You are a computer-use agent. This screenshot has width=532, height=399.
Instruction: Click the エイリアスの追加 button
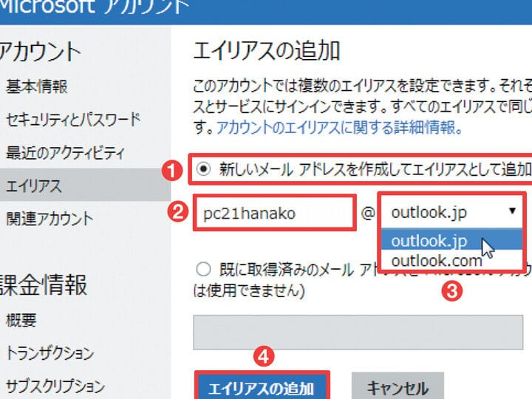click(x=262, y=386)
